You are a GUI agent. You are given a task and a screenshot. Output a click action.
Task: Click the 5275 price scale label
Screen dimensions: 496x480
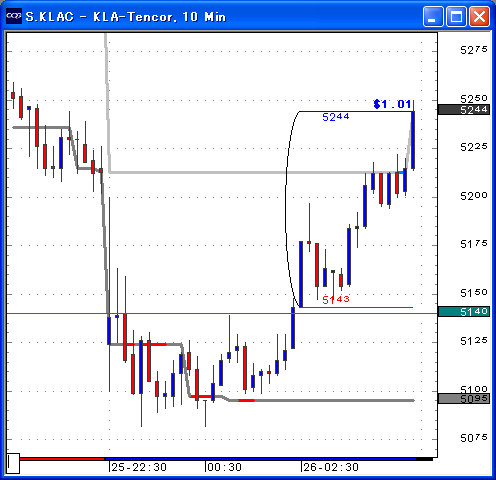pyautogui.click(x=473, y=50)
